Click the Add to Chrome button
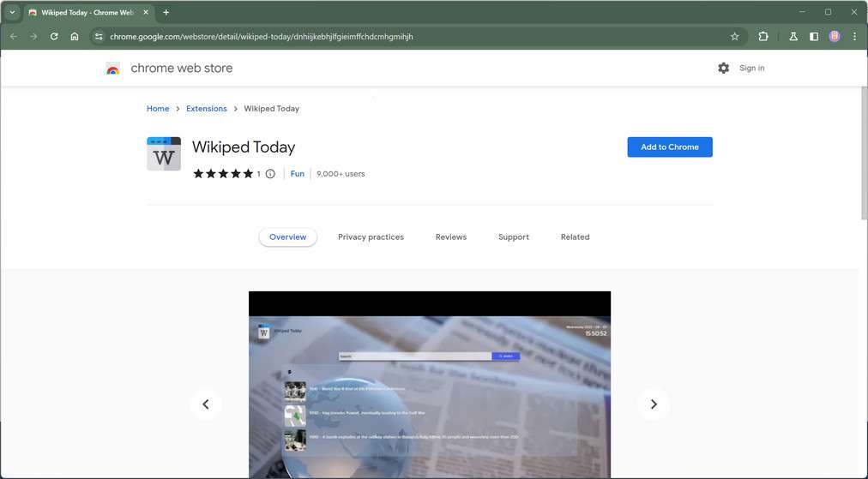Viewport: 868px width, 479px height. (x=670, y=147)
